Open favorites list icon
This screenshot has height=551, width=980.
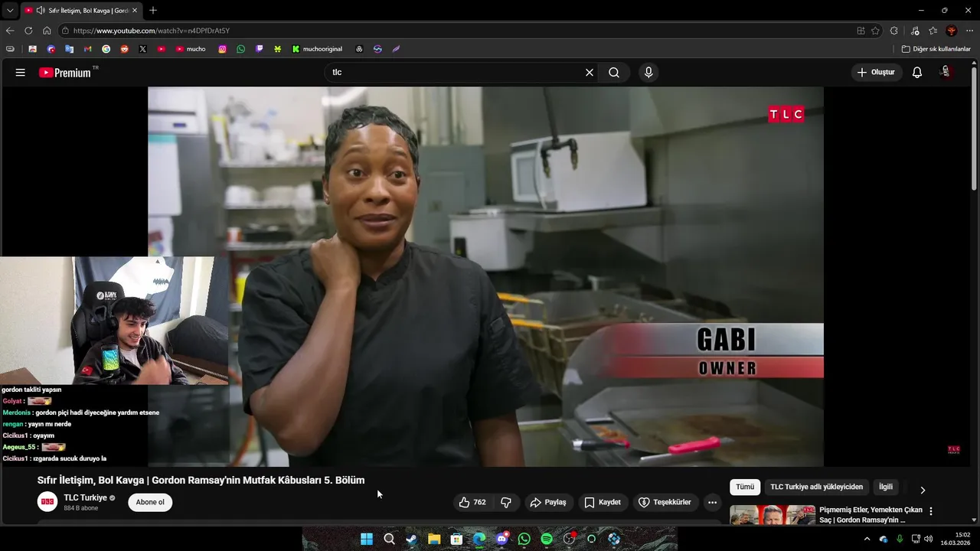(933, 31)
